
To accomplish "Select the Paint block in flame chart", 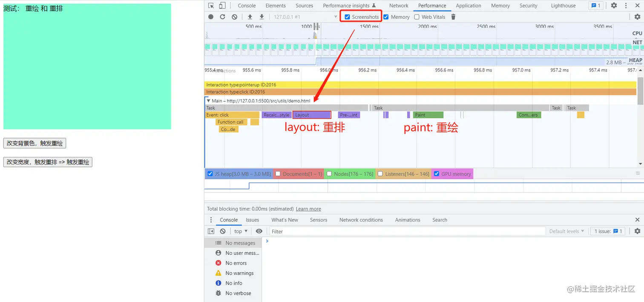I will 428,115.
